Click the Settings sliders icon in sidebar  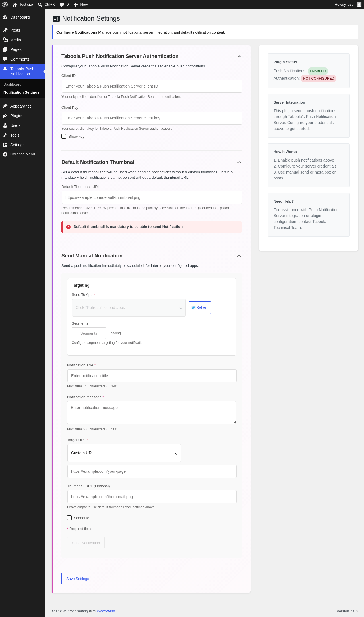click(5, 145)
